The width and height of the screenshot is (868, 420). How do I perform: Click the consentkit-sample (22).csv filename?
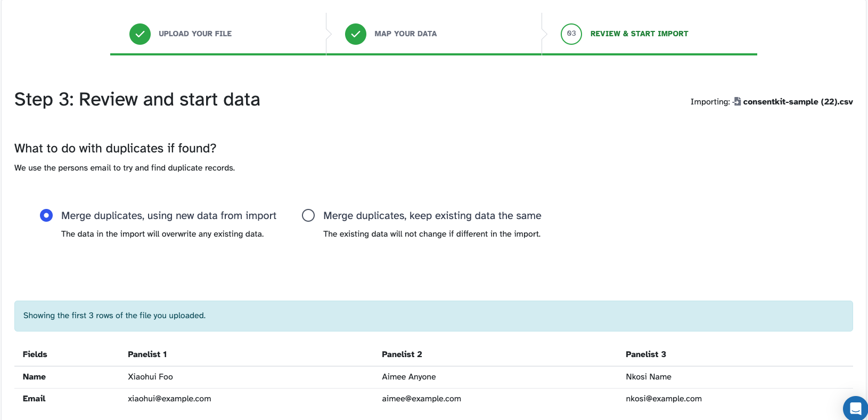tap(798, 102)
